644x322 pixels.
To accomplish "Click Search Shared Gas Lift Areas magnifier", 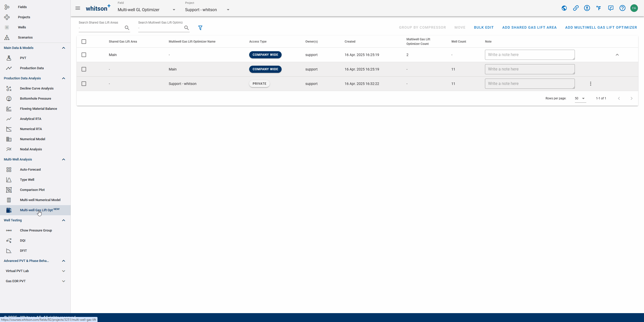I will (127, 28).
